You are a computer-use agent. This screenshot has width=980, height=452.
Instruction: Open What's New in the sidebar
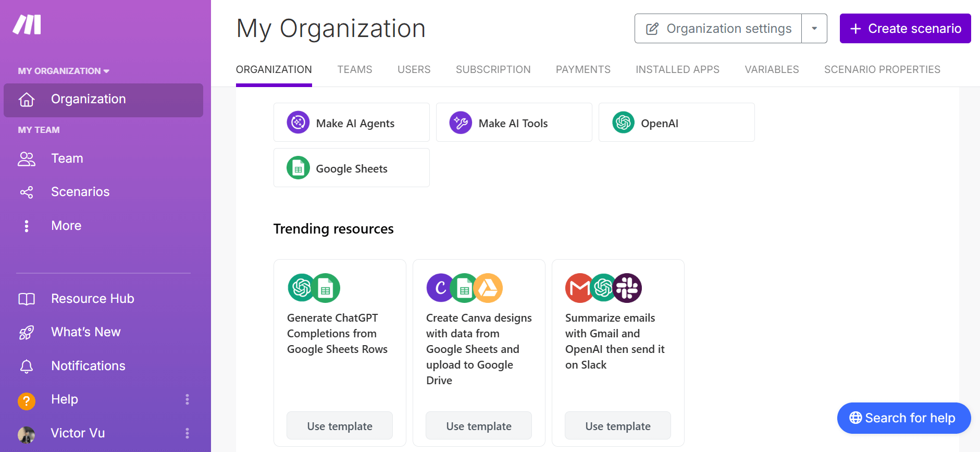86,332
